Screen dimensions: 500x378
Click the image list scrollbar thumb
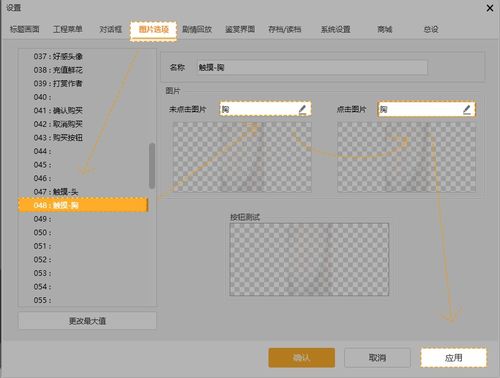tap(152, 166)
